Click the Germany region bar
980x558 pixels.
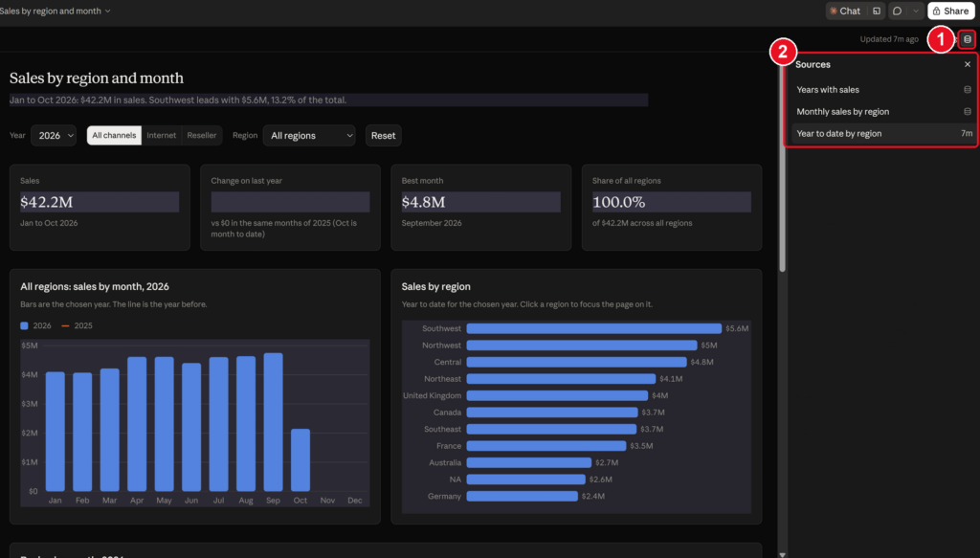pyautogui.click(x=523, y=496)
